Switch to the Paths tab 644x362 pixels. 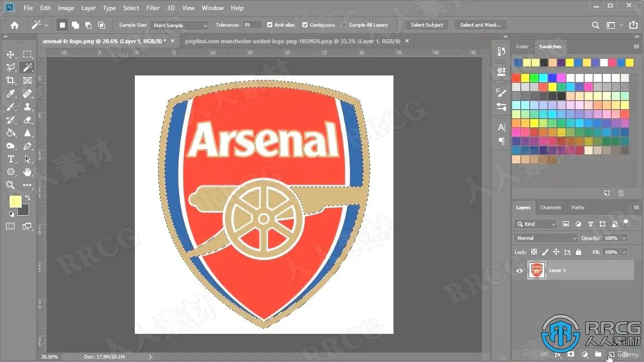pos(578,208)
